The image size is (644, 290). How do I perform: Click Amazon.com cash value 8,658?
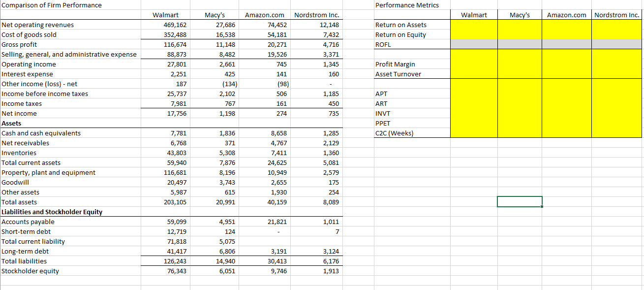(278, 133)
